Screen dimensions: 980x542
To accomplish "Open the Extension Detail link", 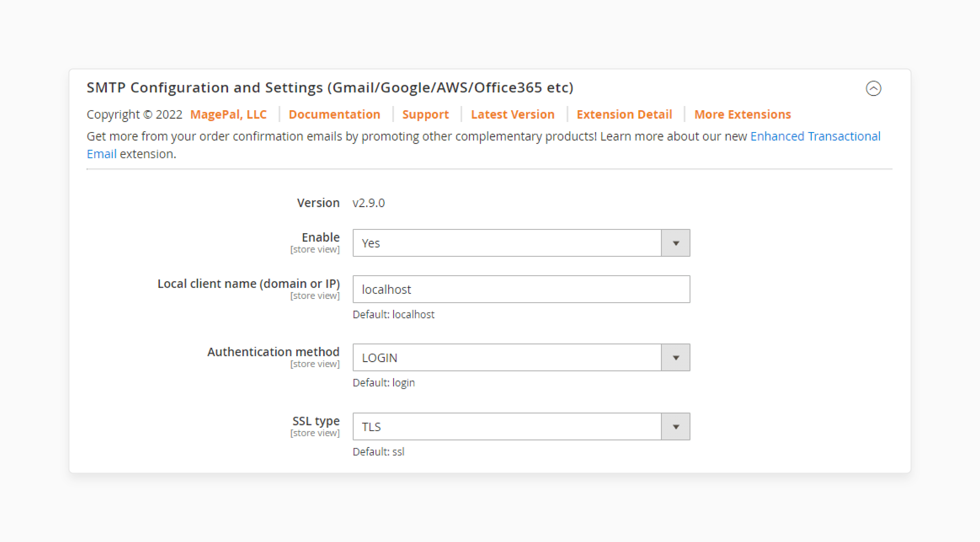I will click(624, 114).
